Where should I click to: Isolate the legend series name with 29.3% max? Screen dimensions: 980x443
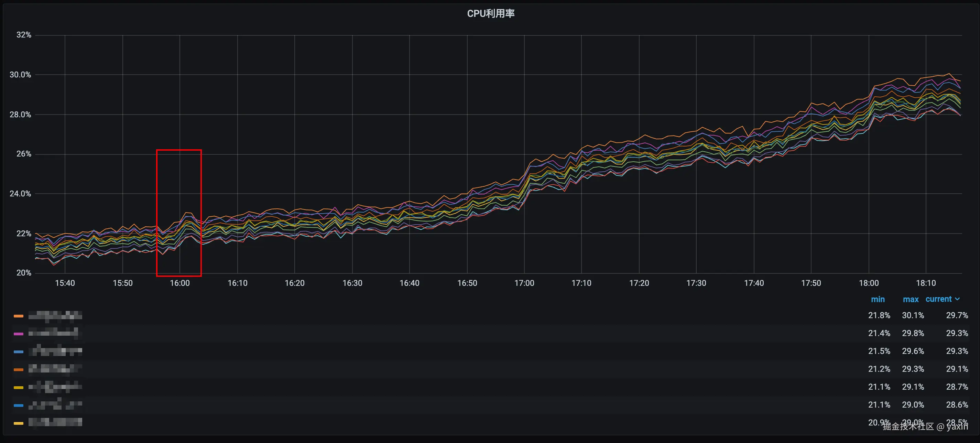point(55,368)
